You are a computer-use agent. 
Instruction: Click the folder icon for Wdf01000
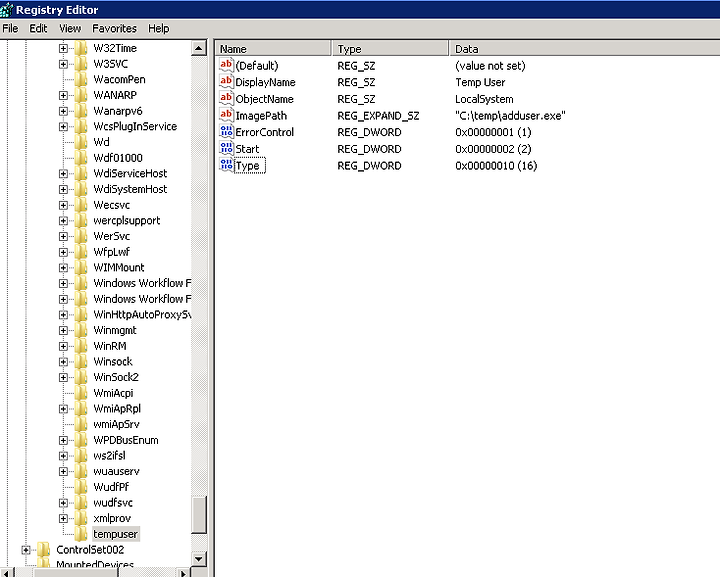(81, 157)
